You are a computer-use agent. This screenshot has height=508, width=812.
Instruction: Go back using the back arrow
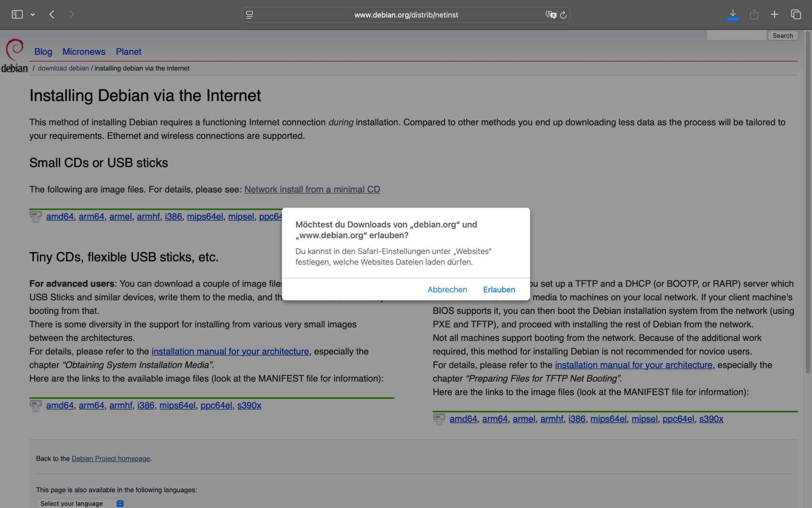click(52, 15)
